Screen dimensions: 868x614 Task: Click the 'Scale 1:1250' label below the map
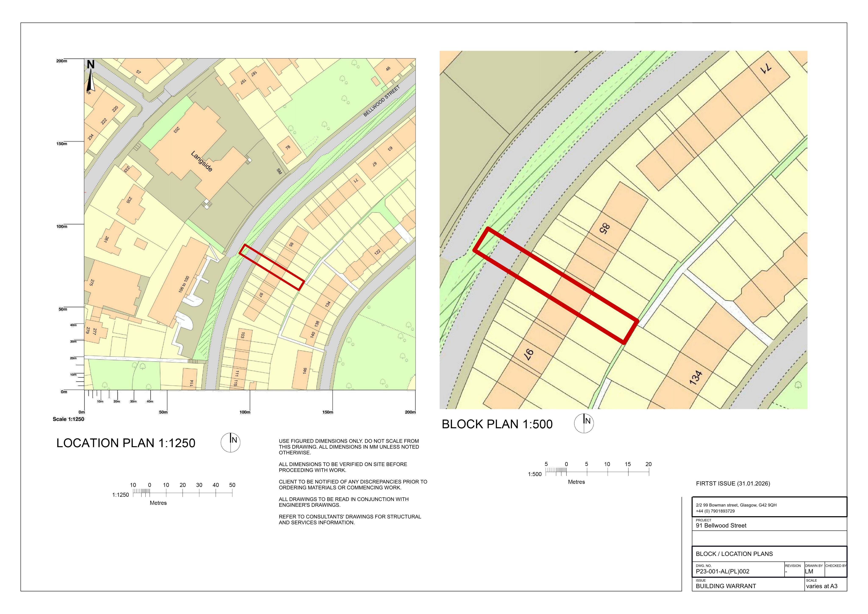68,419
